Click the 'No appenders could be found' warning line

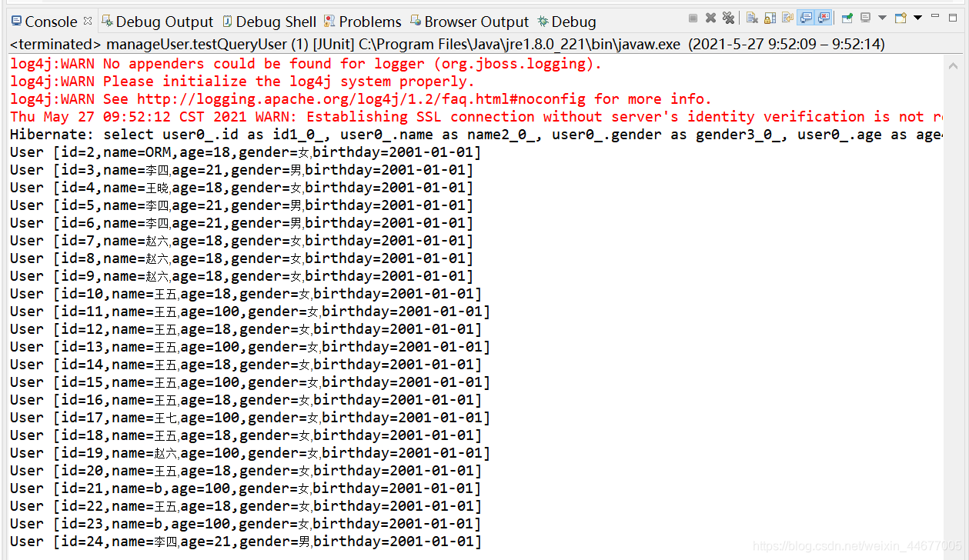[306, 64]
